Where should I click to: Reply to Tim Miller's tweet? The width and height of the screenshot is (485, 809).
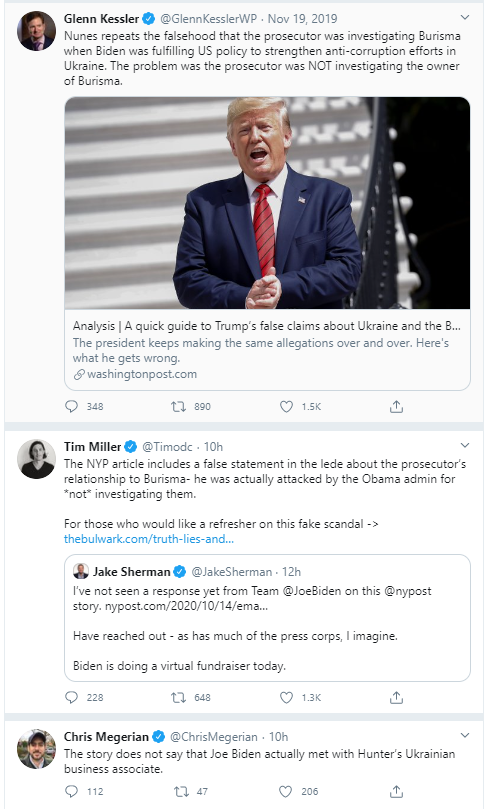71,698
